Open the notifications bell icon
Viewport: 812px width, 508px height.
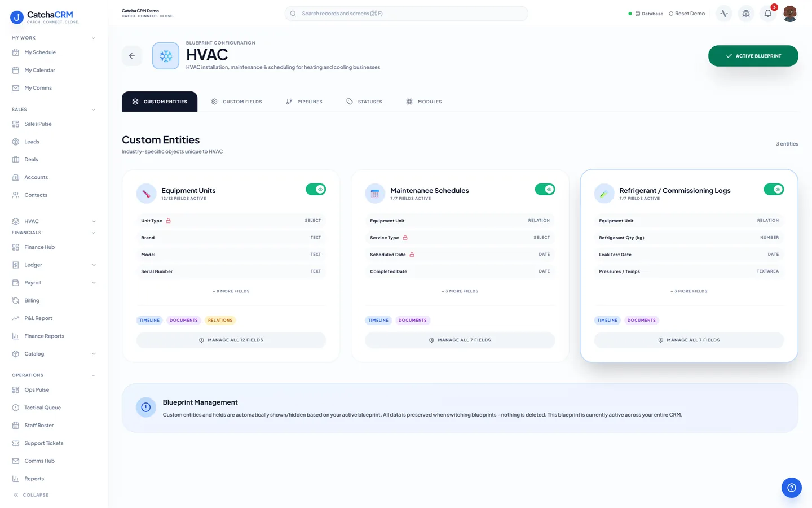767,14
